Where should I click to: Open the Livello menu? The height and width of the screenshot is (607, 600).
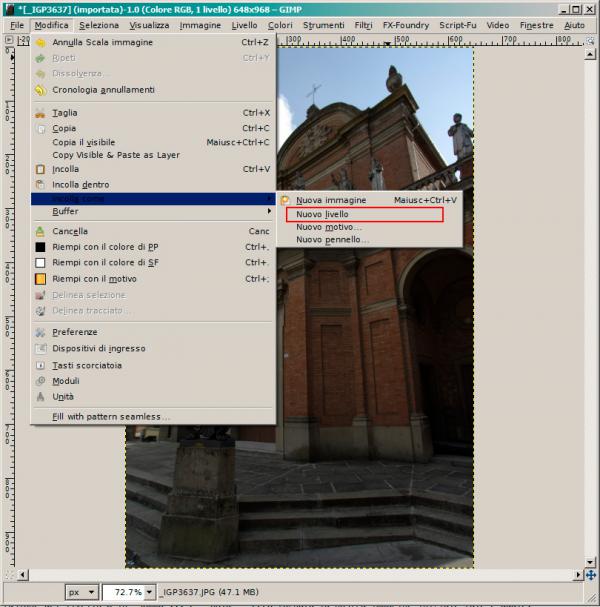tap(244, 26)
